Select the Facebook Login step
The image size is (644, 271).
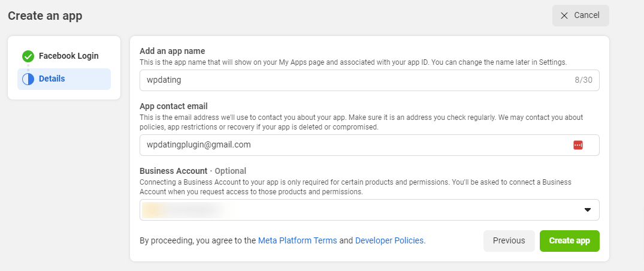pyautogui.click(x=64, y=56)
